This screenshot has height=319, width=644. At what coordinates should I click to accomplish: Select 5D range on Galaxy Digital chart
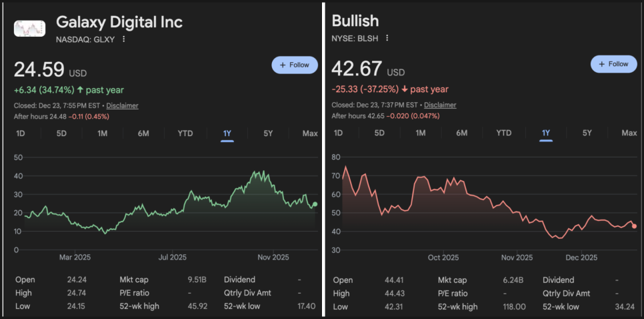coord(61,133)
